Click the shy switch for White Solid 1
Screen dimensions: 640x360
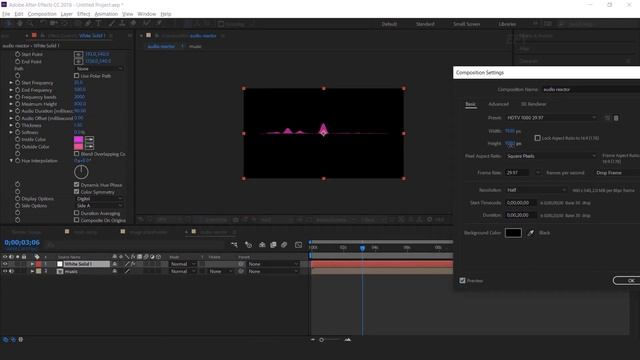(115, 264)
